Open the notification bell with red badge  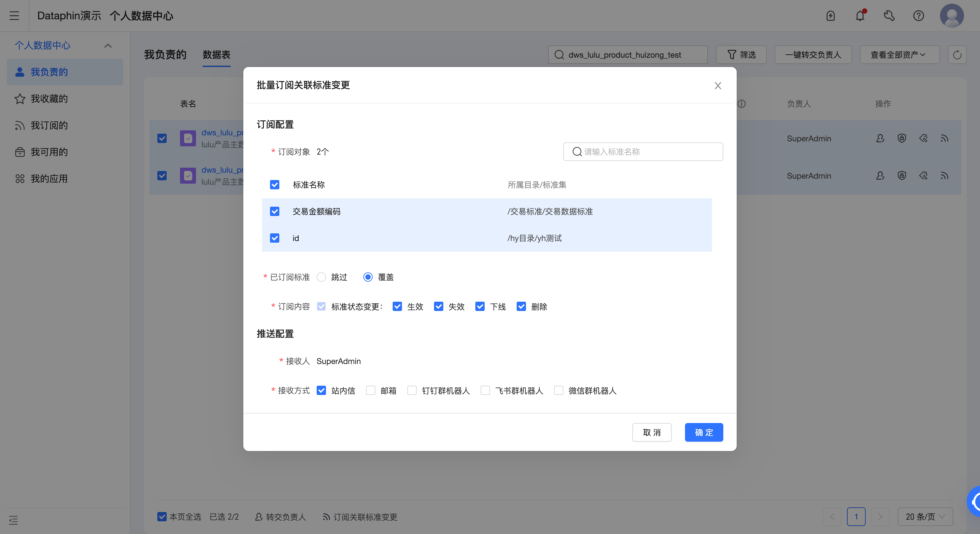click(x=860, y=16)
